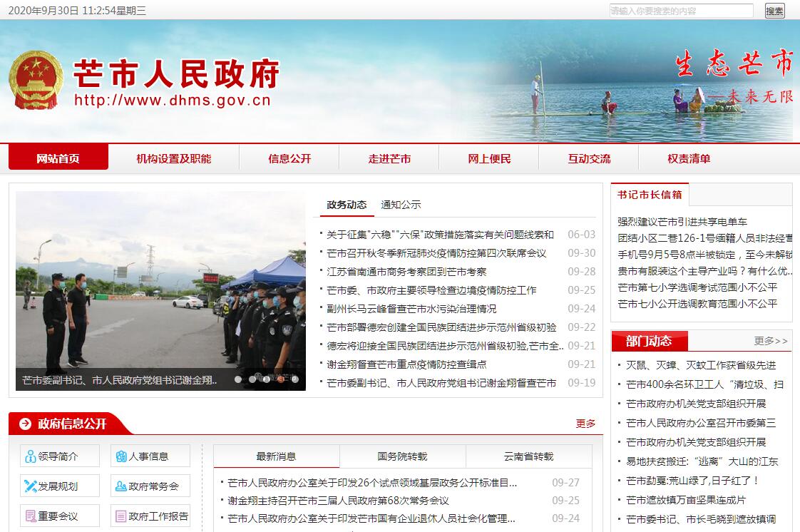800x532 pixels.
Task: Click the 政府信息公开 section title
Action: click(x=72, y=424)
